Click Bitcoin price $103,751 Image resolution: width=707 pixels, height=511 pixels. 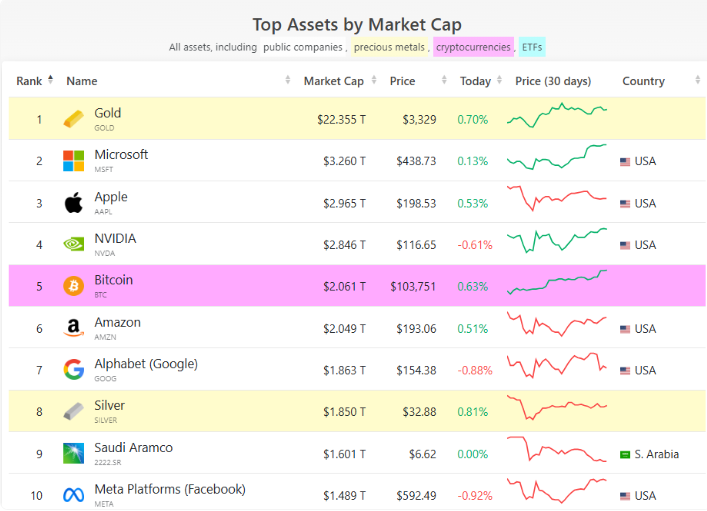click(413, 286)
